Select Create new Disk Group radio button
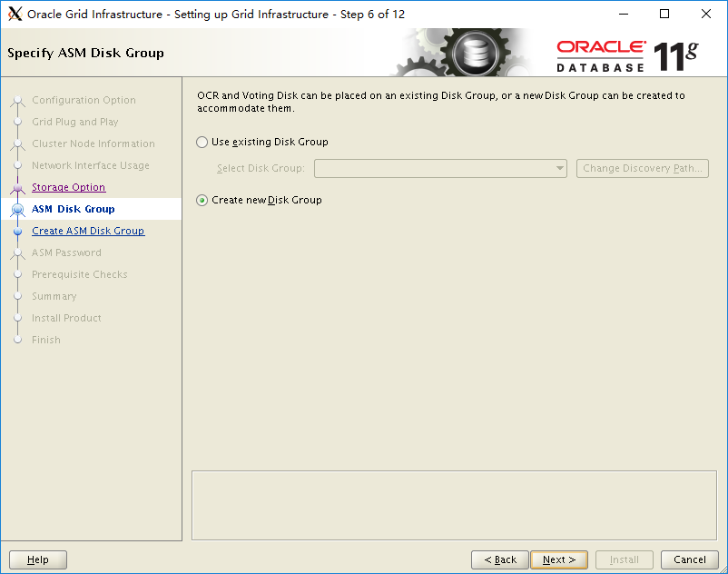Image resolution: width=728 pixels, height=574 pixels. click(202, 200)
